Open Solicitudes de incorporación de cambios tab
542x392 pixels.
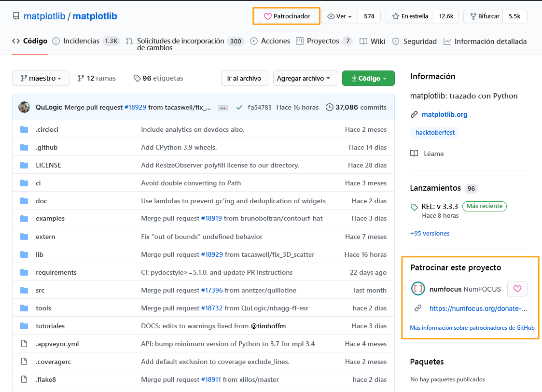click(x=185, y=44)
